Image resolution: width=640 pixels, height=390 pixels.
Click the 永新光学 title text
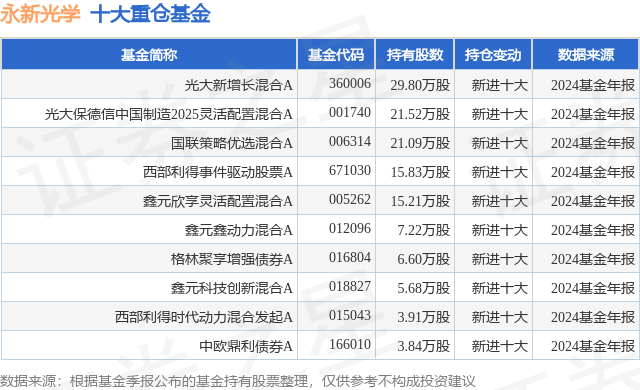(x=40, y=14)
